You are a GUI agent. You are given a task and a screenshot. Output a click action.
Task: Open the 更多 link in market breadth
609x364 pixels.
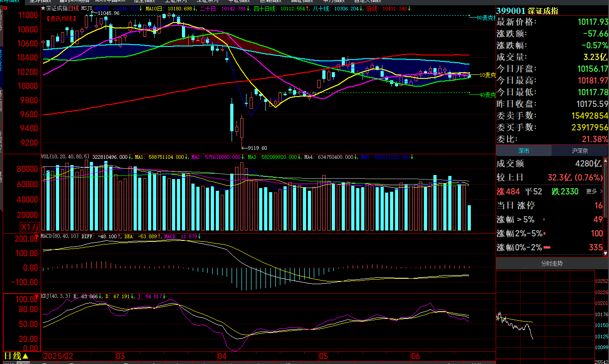pos(595,192)
